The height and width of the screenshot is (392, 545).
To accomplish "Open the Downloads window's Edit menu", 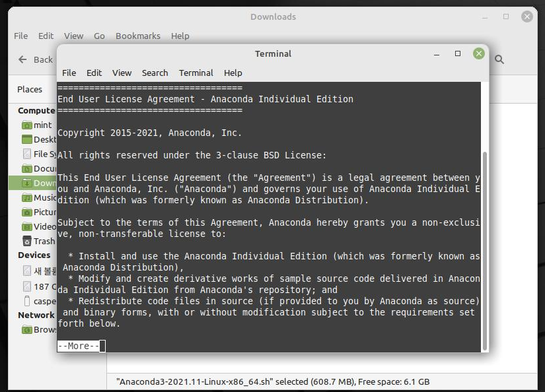I will tap(46, 36).
